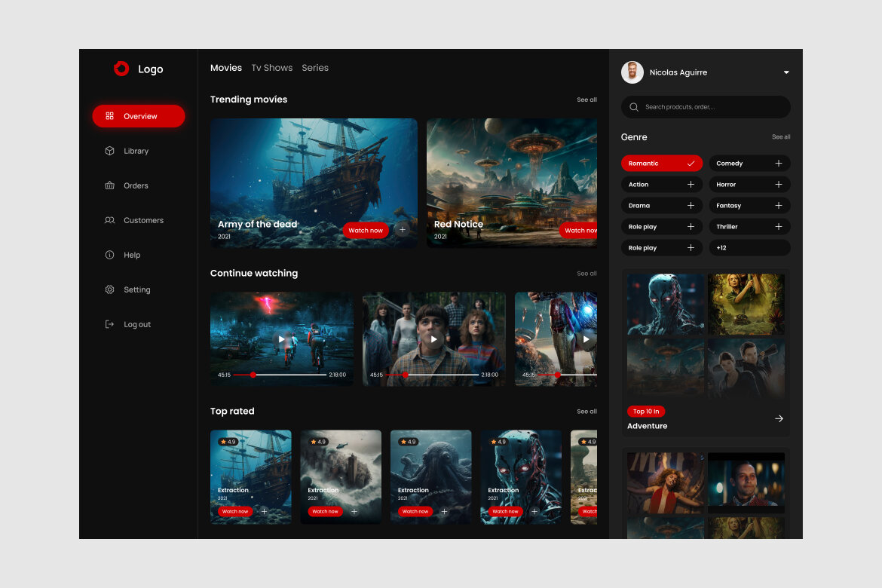882x588 pixels.
Task: Select the Overview sidebar button
Action: tap(139, 116)
